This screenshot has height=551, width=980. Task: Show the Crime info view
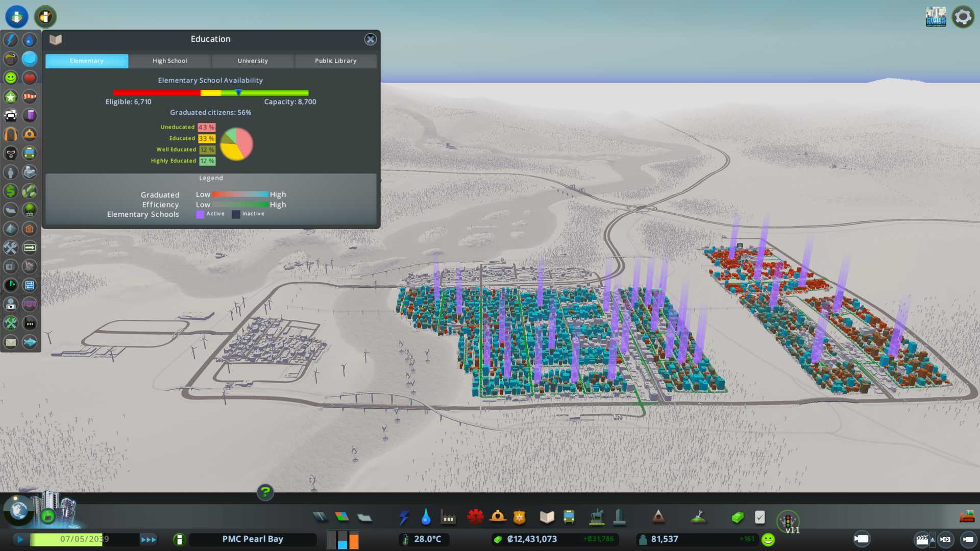click(x=11, y=153)
